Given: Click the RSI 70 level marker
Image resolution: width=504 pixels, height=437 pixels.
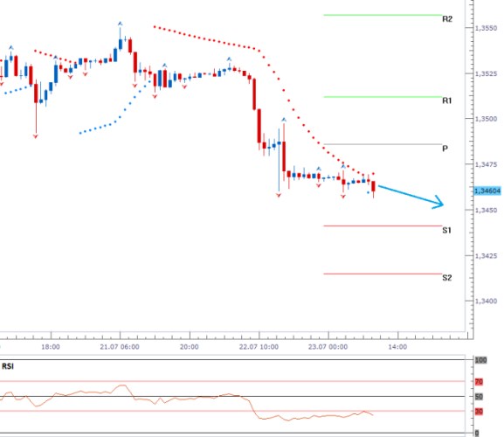Looking at the screenshot, I should (479, 382).
